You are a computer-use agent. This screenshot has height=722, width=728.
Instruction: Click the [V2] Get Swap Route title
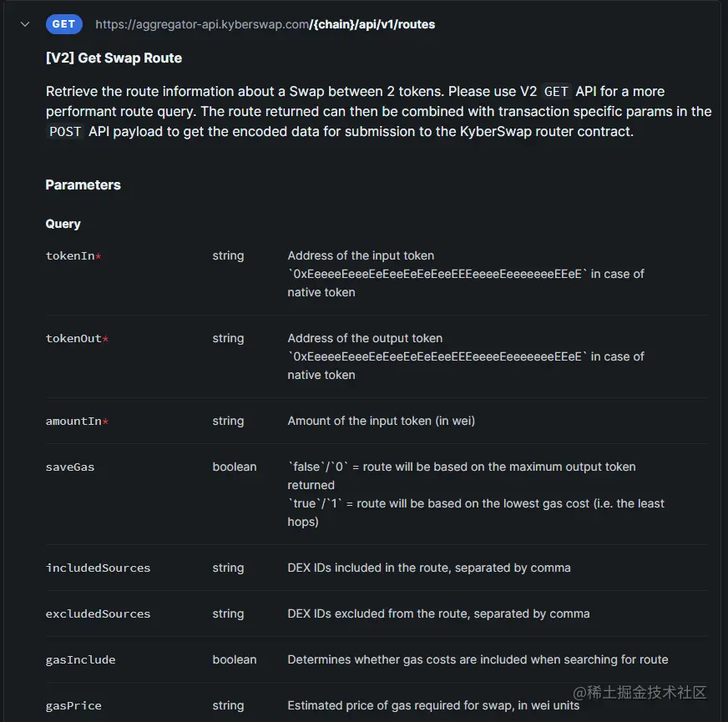coord(114,58)
